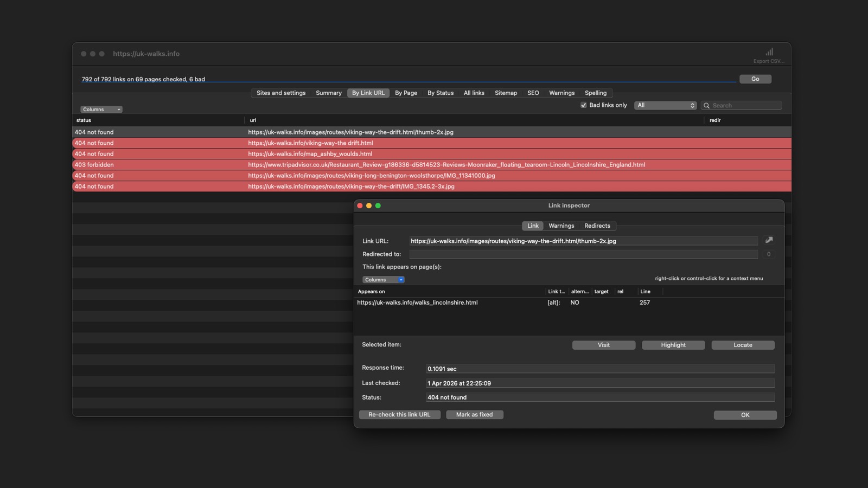
Task: Select the tripadvisor 403 forbidden row
Action: click(x=432, y=165)
